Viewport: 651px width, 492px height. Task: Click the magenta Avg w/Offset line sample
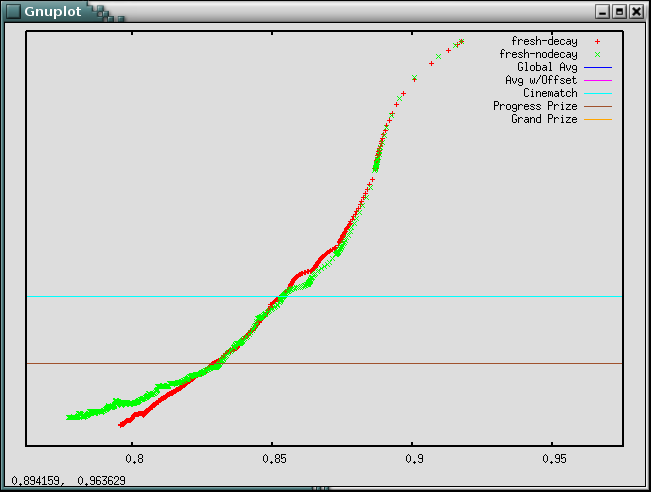pyautogui.click(x=597, y=80)
